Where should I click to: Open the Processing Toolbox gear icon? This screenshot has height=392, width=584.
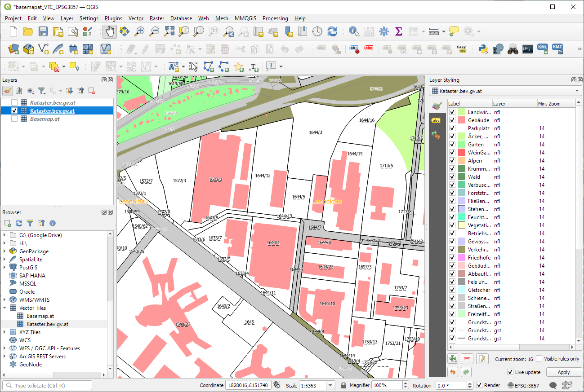383,31
